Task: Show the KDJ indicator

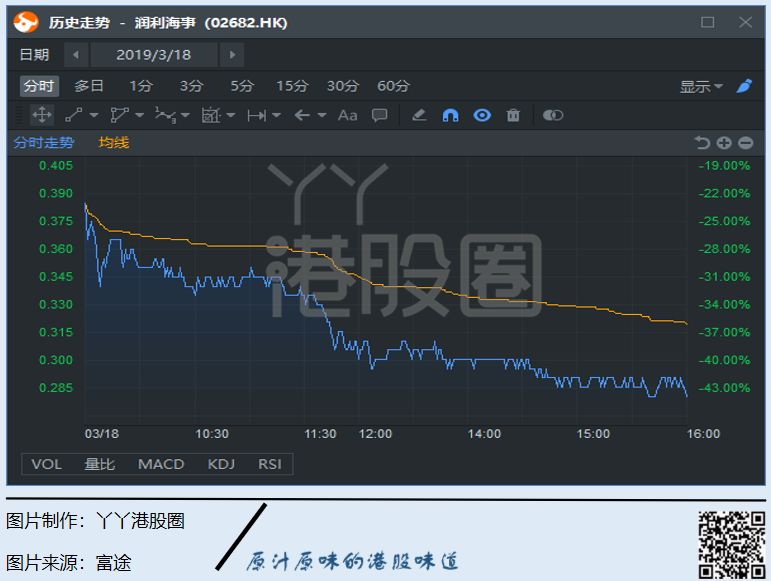Action: [221, 464]
